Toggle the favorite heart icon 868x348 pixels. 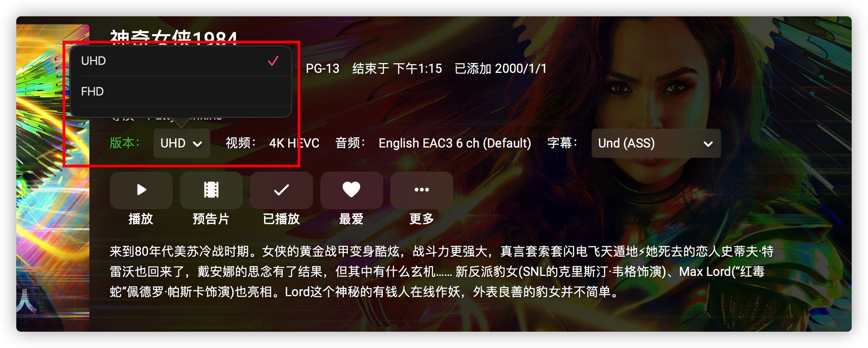click(351, 189)
